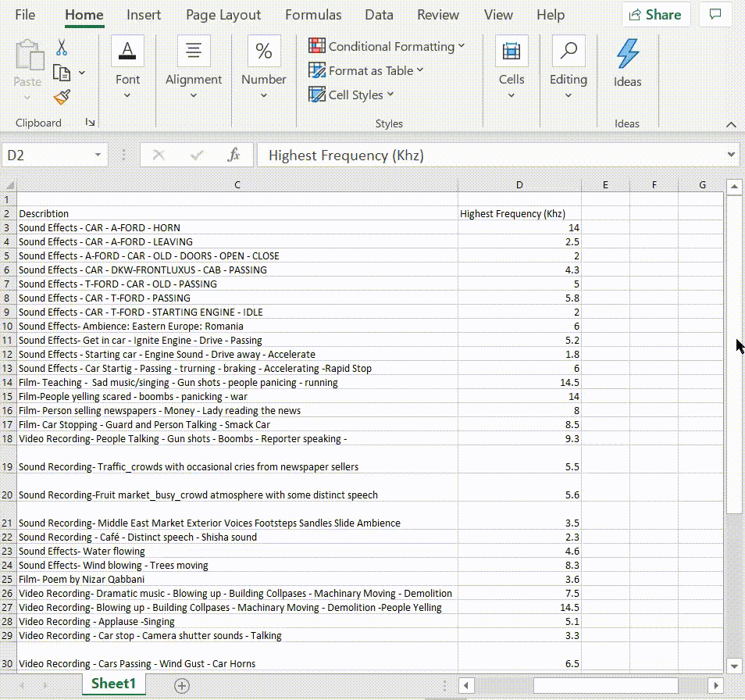Expand the Name Box dropdown arrow
Image resolution: width=745 pixels, height=700 pixels.
point(98,155)
